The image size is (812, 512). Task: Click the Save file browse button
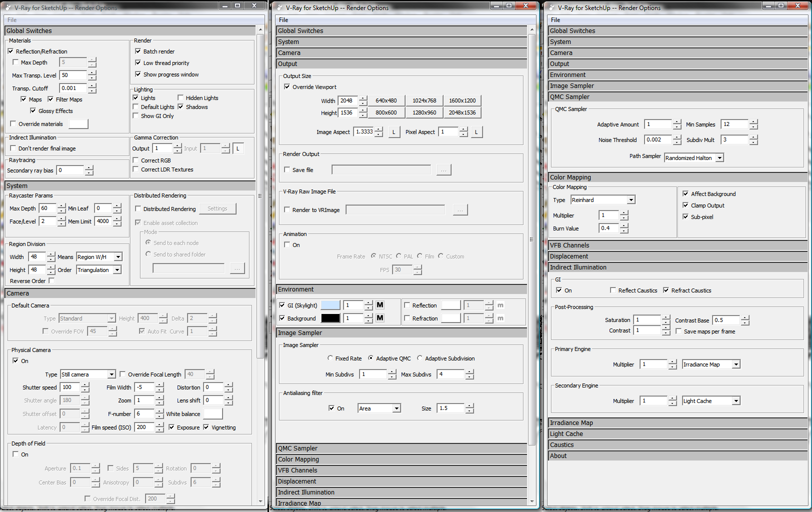(443, 170)
